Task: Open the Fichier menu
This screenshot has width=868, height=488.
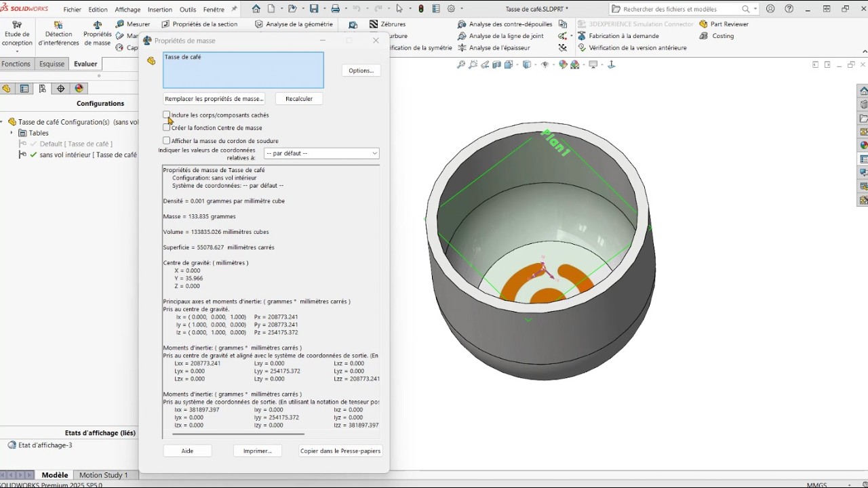Action: click(72, 9)
